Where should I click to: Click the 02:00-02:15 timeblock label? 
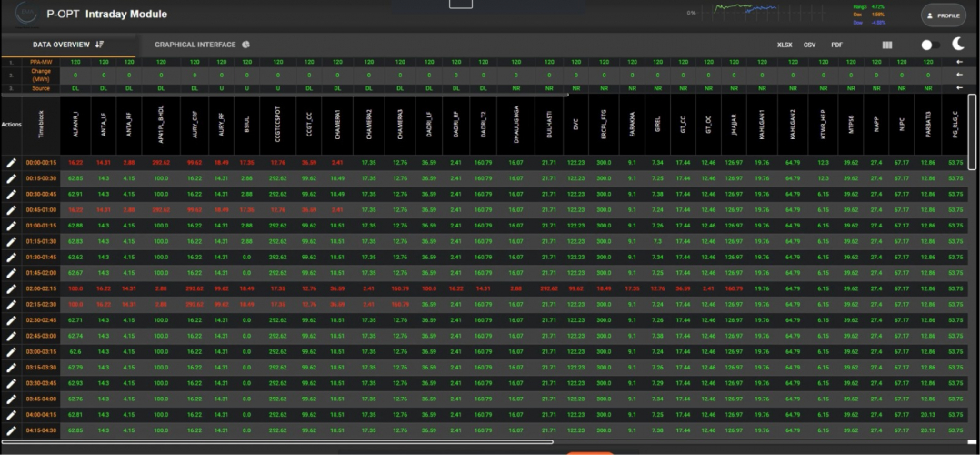[x=42, y=289]
